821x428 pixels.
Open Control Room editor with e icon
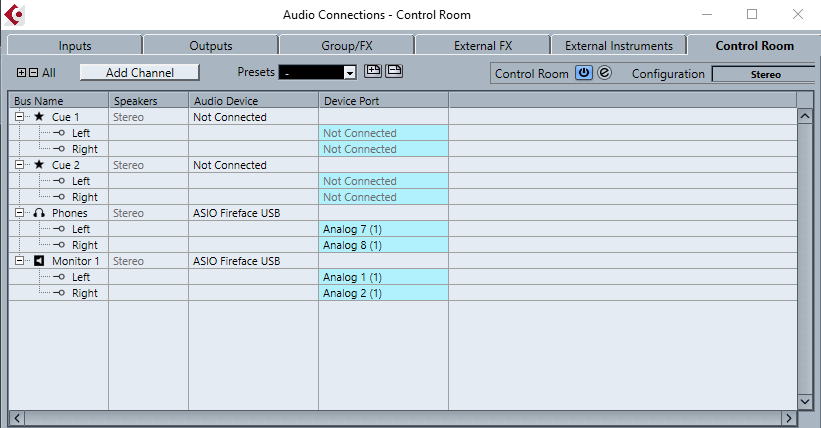604,73
